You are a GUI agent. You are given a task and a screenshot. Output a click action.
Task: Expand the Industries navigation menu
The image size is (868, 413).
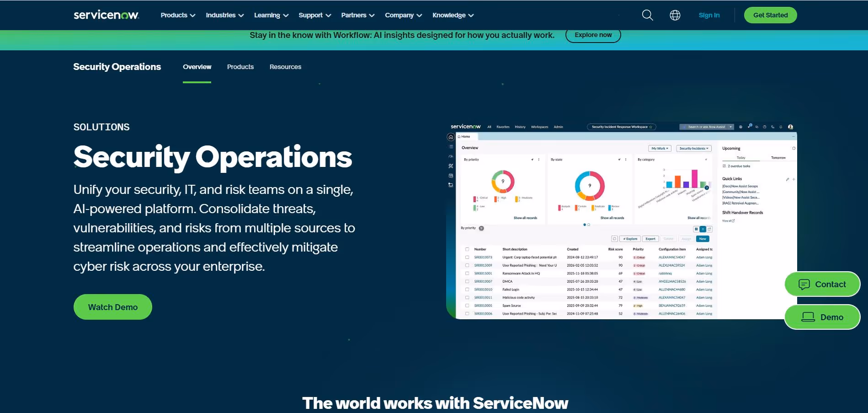[225, 15]
